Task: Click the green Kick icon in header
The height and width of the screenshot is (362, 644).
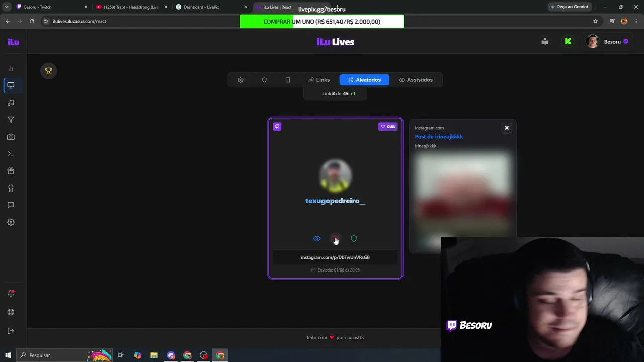Action: (568, 42)
